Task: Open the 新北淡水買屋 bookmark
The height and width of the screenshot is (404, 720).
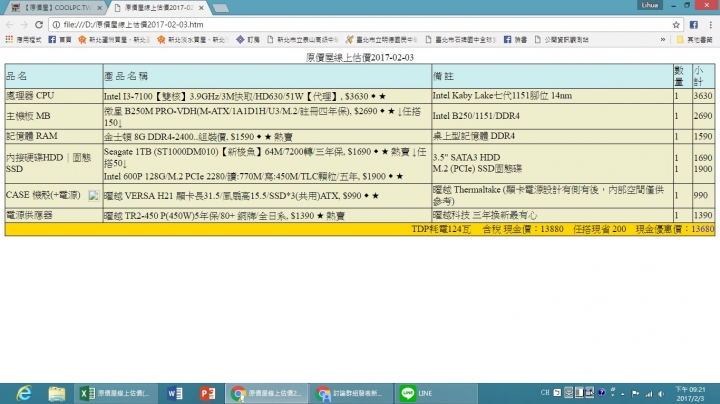Action: tap(193, 39)
